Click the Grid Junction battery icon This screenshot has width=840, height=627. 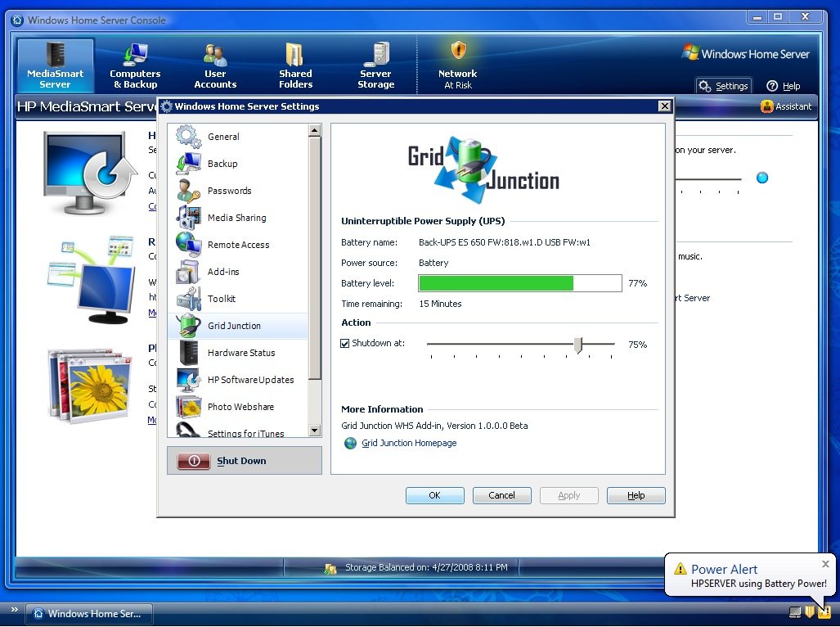[x=189, y=325]
